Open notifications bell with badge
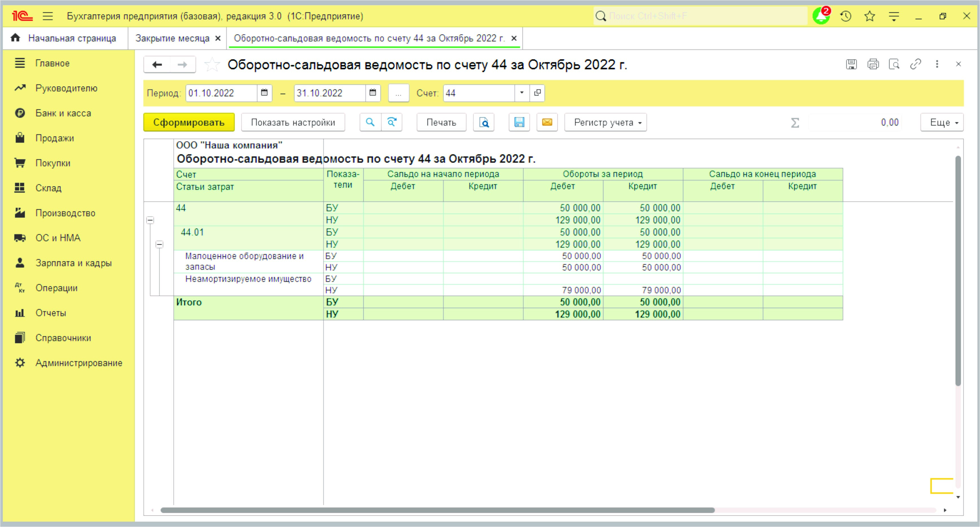This screenshot has height=527, width=980. 821,16
